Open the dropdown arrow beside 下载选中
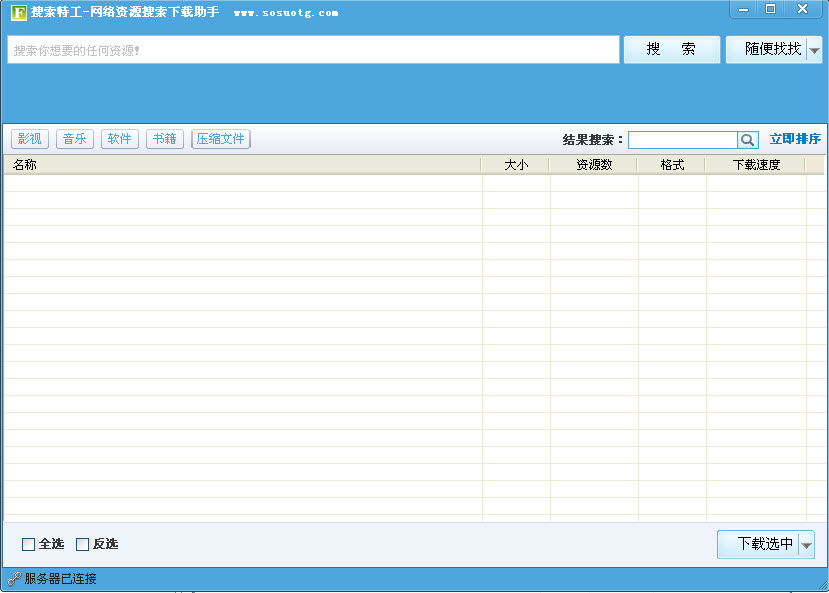The height and width of the screenshot is (593, 829). [806, 545]
